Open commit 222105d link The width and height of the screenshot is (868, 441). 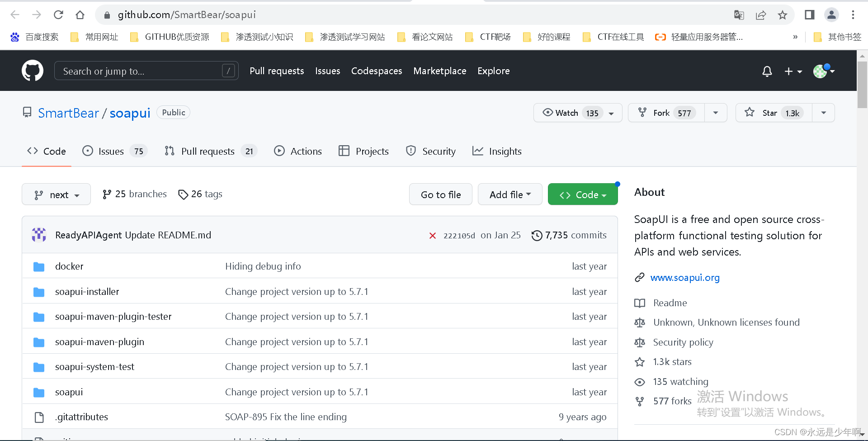coord(459,236)
